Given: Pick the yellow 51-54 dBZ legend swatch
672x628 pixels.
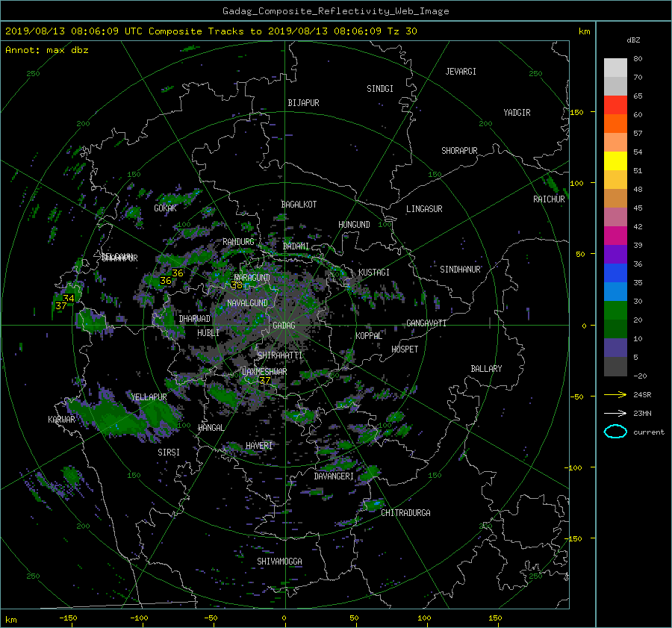Looking at the screenshot, I should point(615,161).
